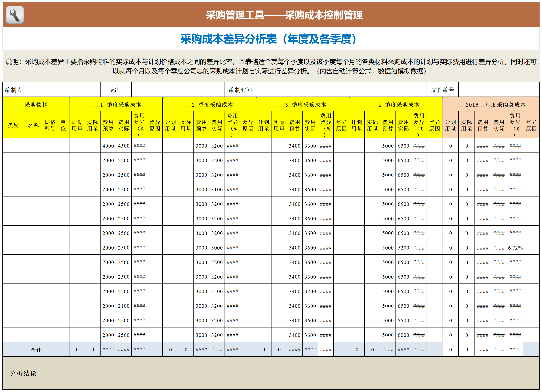The width and height of the screenshot is (542, 392).
Task: Click the blank 分析结论 entry area
Action: pyautogui.click(x=291, y=373)
